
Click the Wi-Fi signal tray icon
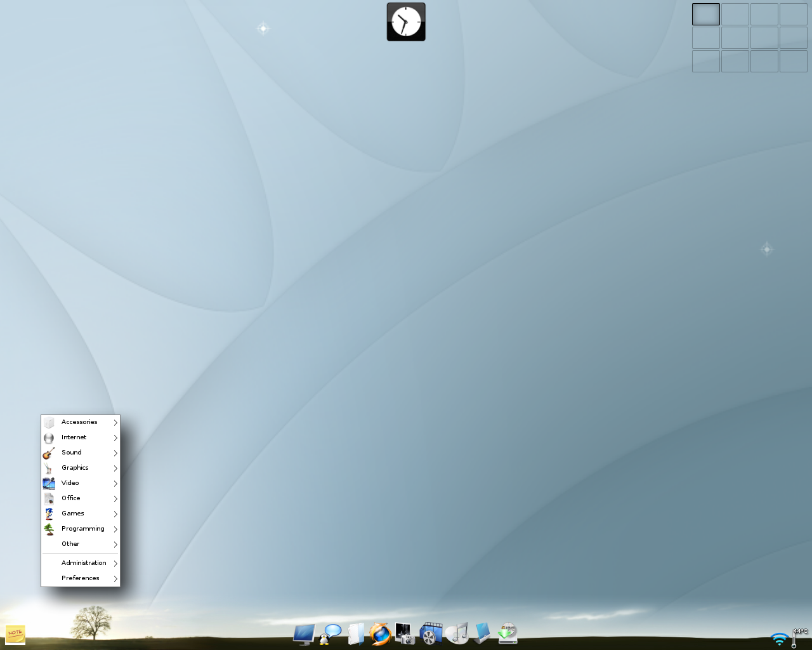click(x=780, y=639)
